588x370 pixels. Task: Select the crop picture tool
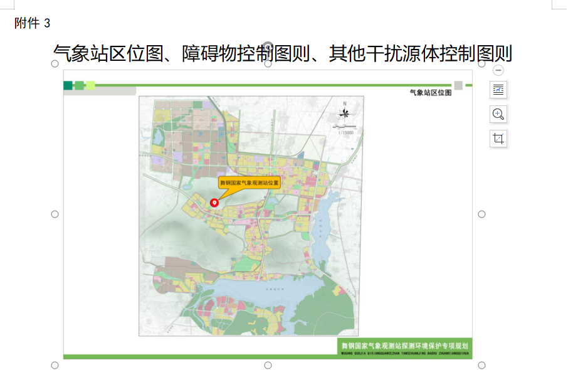click(x=498, y=139)
